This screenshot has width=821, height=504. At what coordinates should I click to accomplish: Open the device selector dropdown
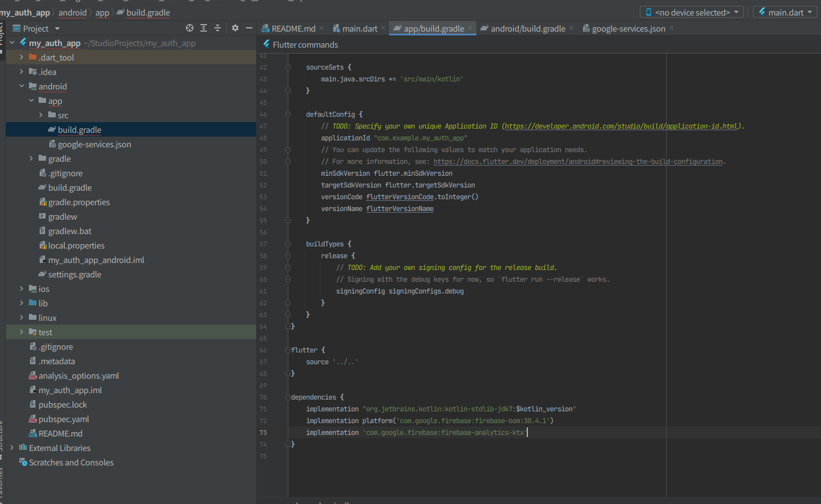pos(691,12)
